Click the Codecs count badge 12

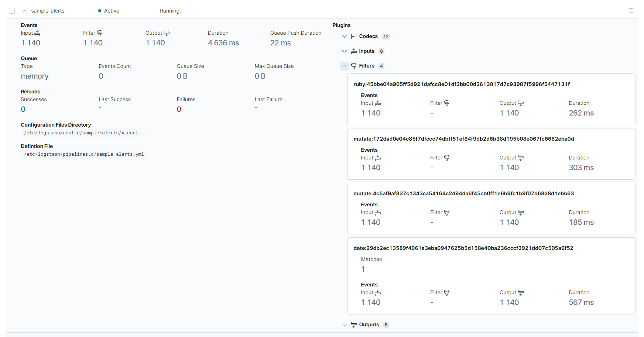(386, 37)
